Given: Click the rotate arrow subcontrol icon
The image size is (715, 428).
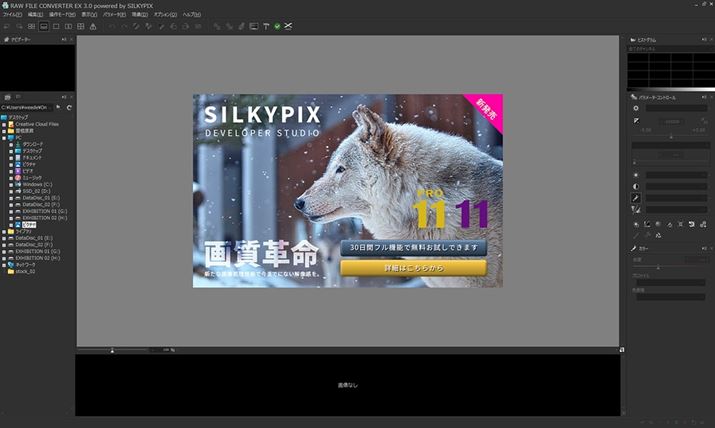Looking at the screenshot, I should pos(692,224).
